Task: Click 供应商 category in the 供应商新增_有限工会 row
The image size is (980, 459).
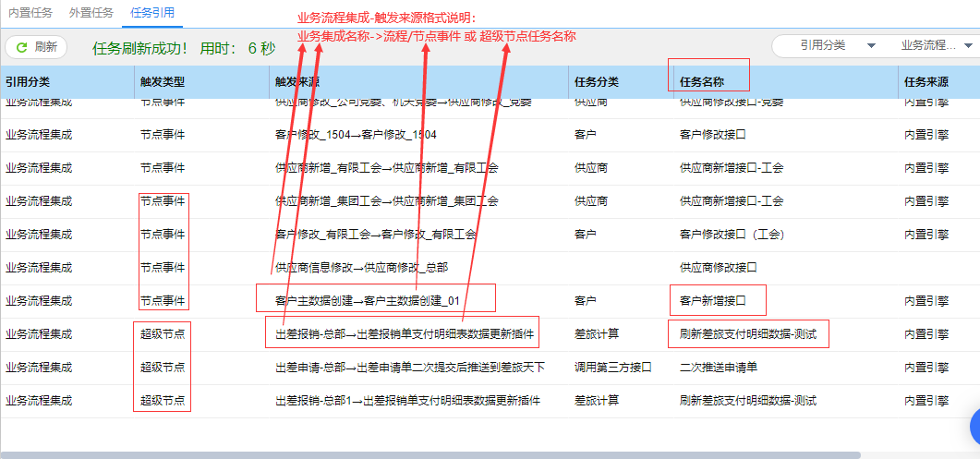Action: (591, 167)
